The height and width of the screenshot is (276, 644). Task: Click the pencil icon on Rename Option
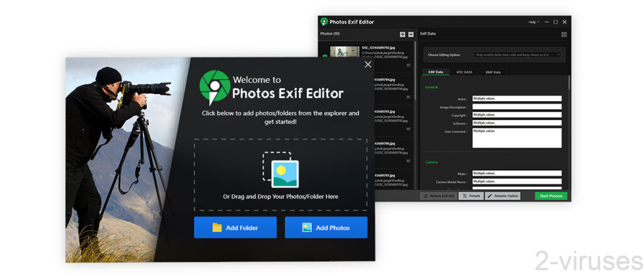[x=489, y=196]
